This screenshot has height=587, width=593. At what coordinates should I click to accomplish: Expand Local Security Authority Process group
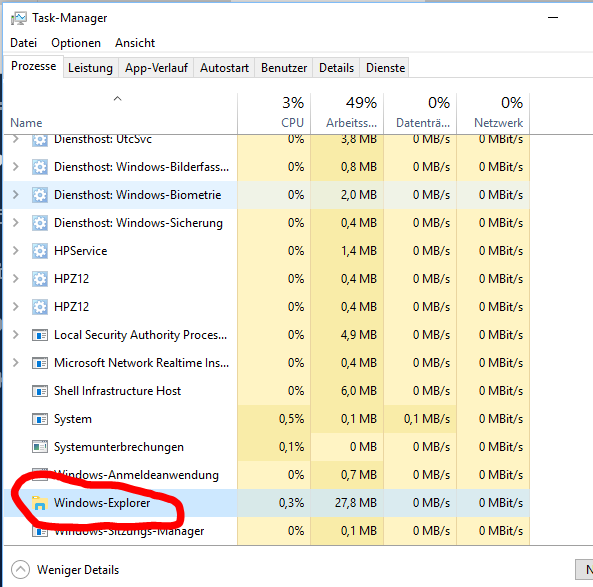(16, 334)
